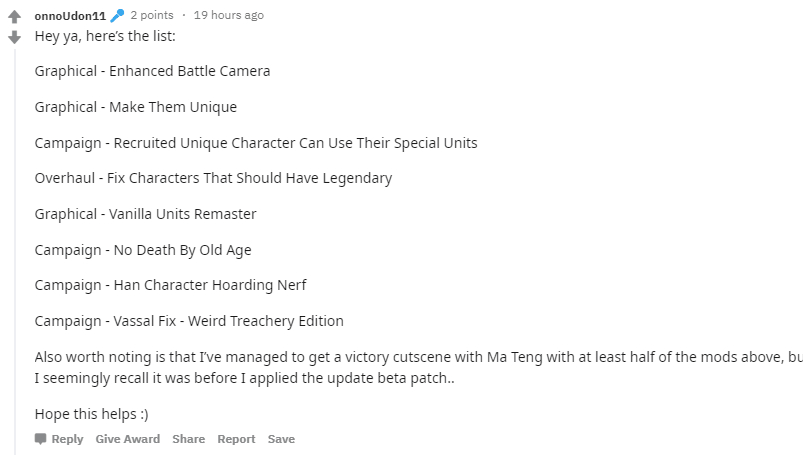Screen dimensions: 803x455
Task: Click the 'No Death By Old Age' line
Action: (x=143, y=250)
